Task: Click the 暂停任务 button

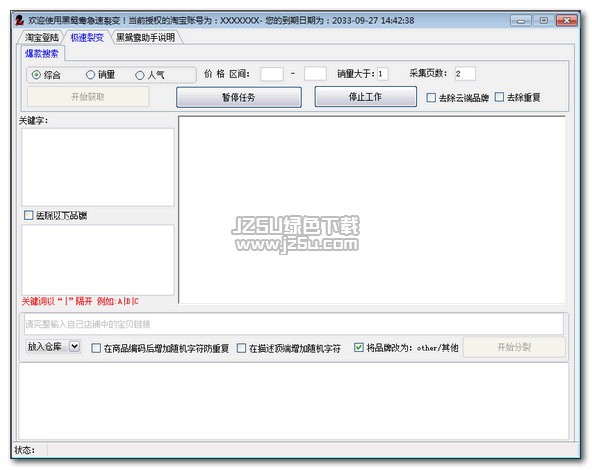Action: click(239, 97)
